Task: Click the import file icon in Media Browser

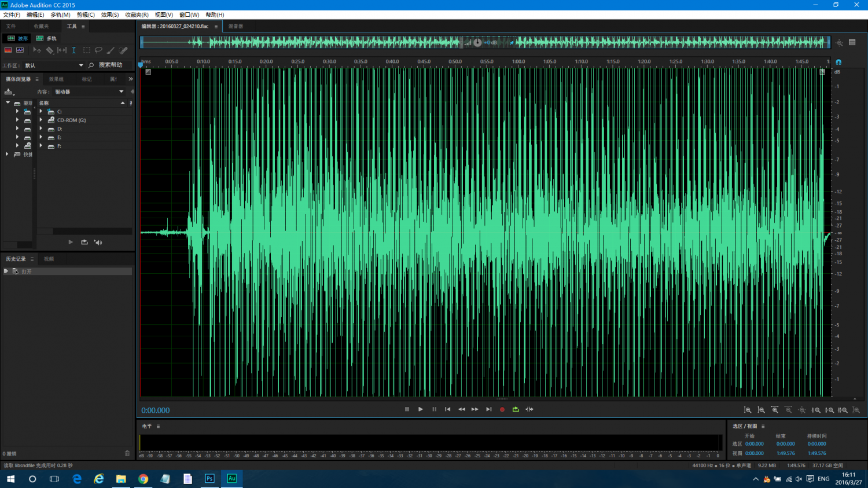Action: 9,91
